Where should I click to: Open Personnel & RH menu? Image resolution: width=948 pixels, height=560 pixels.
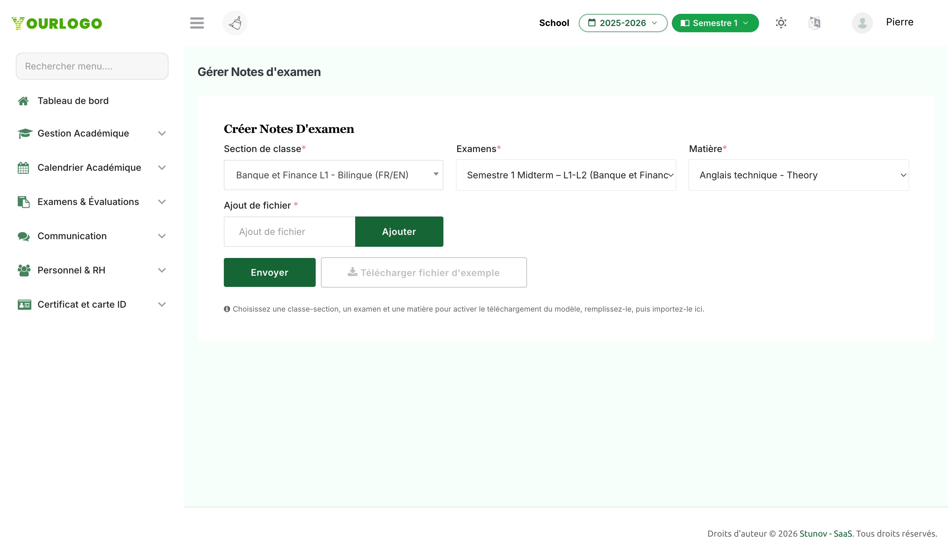[x=71, y=270]
